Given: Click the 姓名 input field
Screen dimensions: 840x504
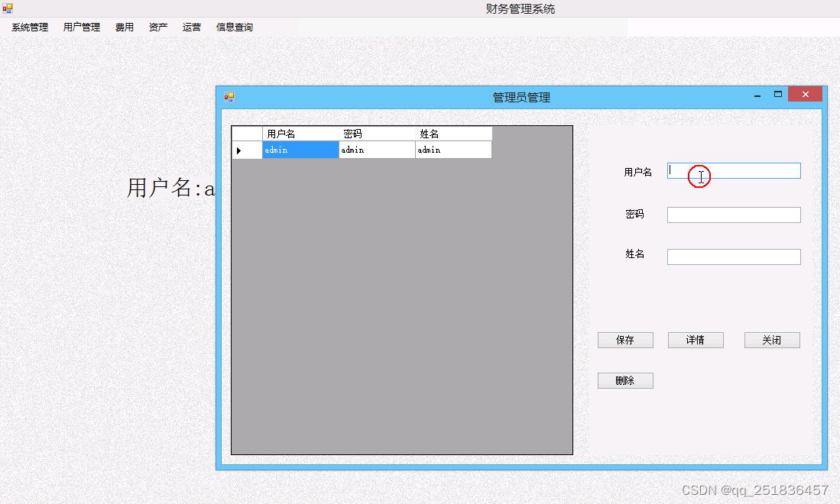Looking at the screenshot, I should (733, 257).
